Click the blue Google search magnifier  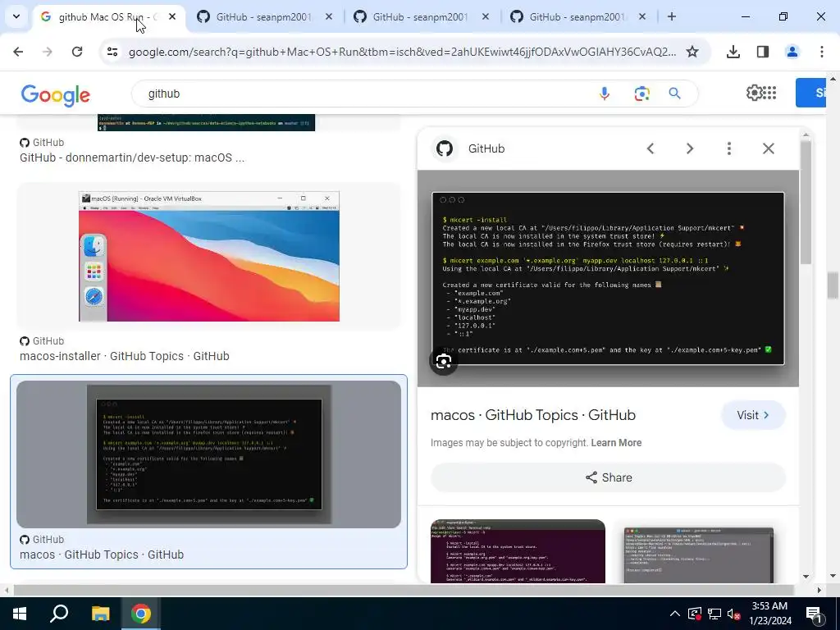point(674,94)
